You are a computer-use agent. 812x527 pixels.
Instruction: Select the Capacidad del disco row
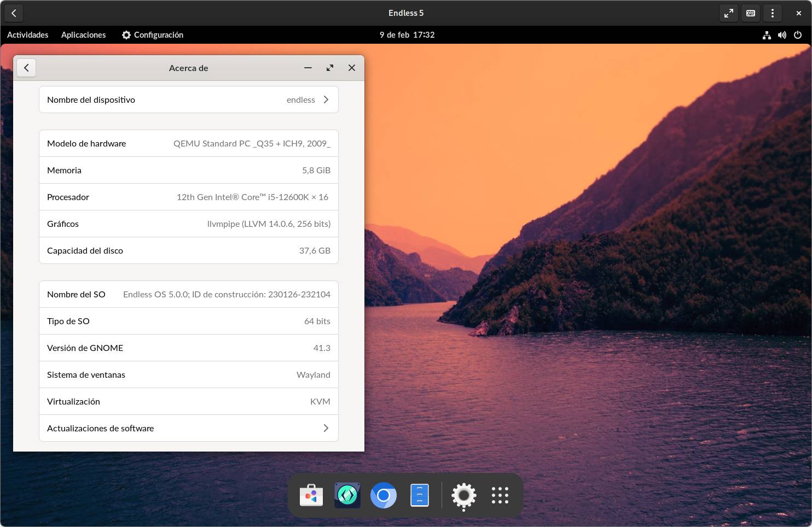pos(189,250)
